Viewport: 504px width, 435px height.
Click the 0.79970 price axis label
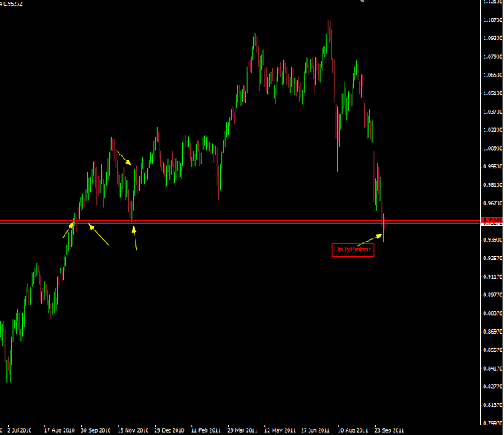(493, 423)
